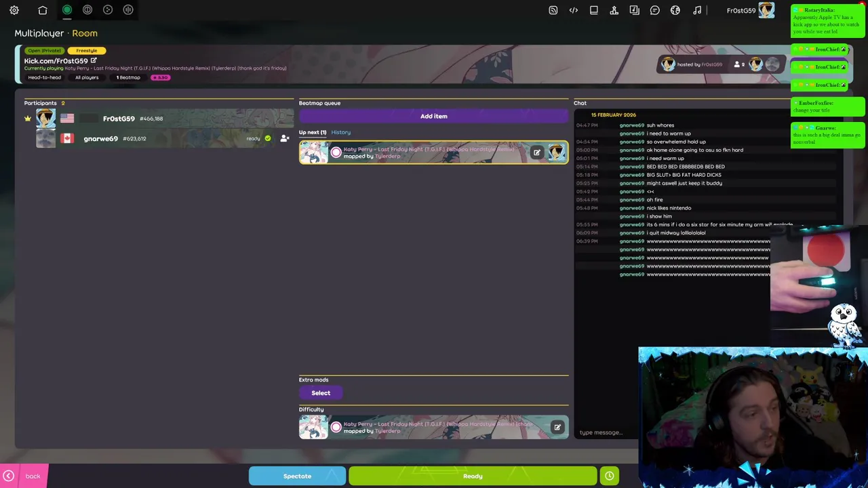868x488 pixels.
Task: Click gnarwe69's Canada flag
Action: 67,138
